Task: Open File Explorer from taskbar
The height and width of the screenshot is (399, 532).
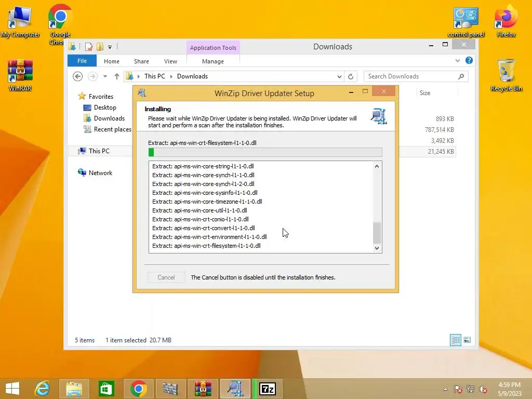Action: (x=74, y=389)
